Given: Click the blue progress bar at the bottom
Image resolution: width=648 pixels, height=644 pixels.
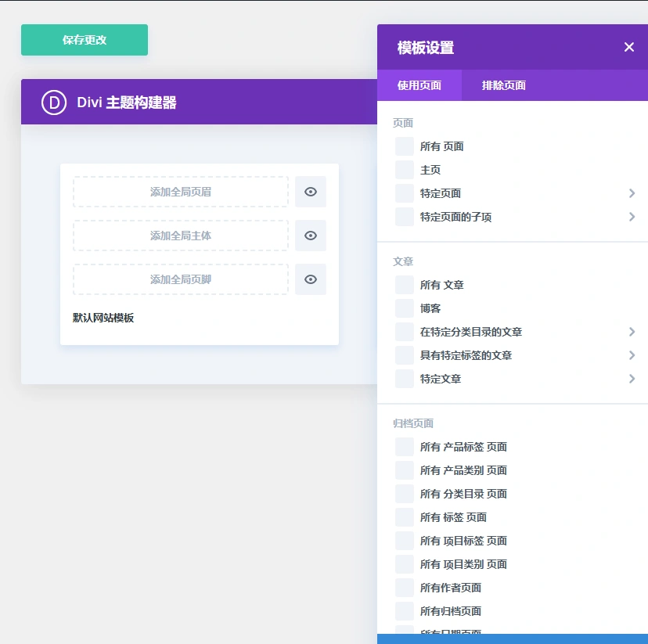Looking at the screenshot, I should tap(513, 641).
